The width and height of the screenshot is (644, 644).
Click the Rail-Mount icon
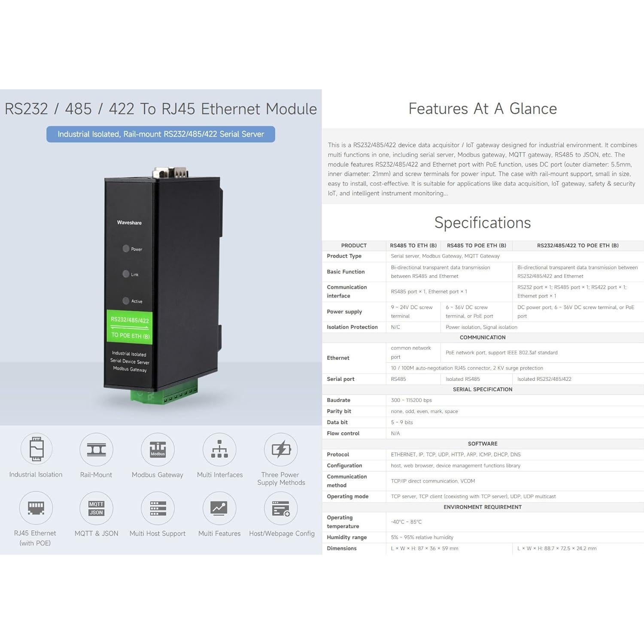tap(96, 450)
